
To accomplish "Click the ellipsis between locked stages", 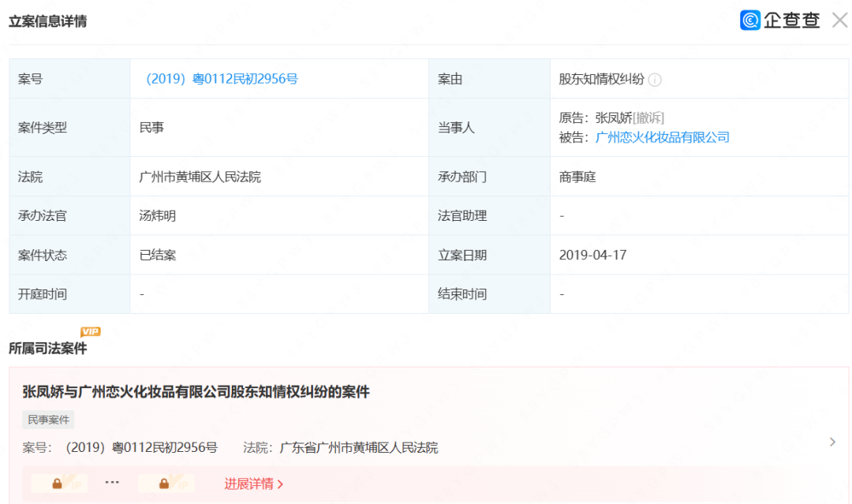I will coord(112,482).
